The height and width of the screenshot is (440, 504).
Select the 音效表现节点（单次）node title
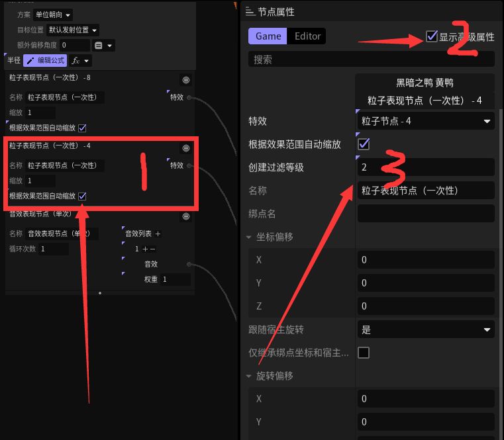tap(40, 214)
